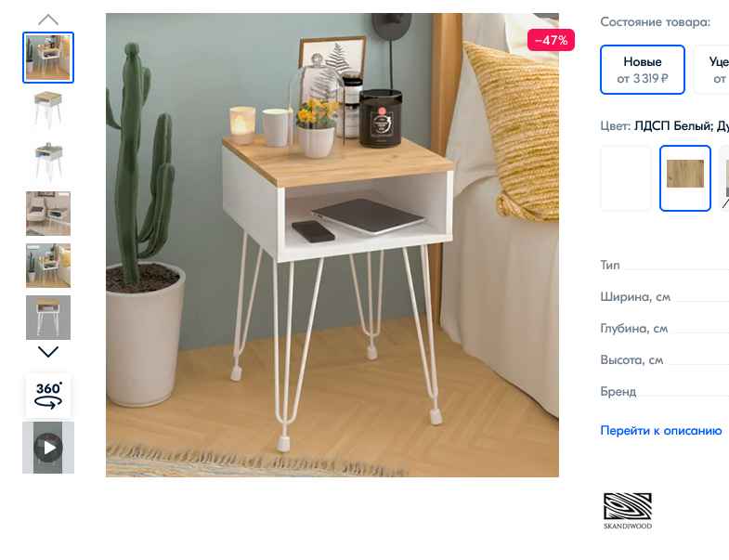
Task: Select the partially visible Уцененные option
Action: click(x=711, y=70)
